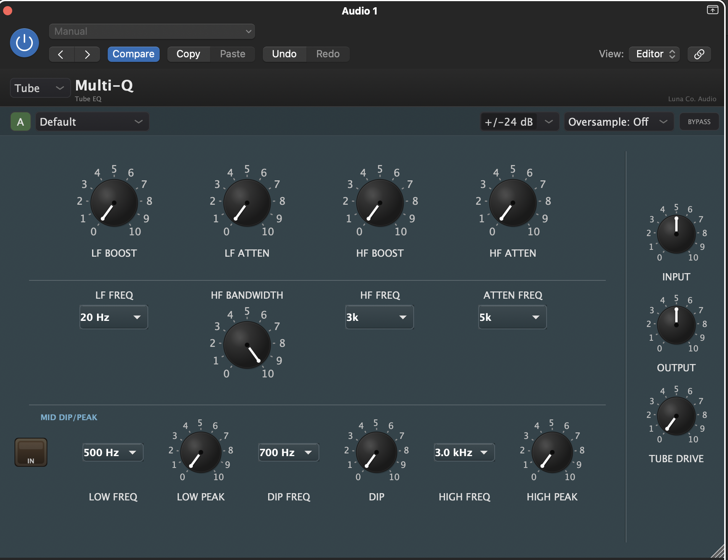Go to the next preset arrow
This screenshot has width=728, height=560.
click(87, 54)
